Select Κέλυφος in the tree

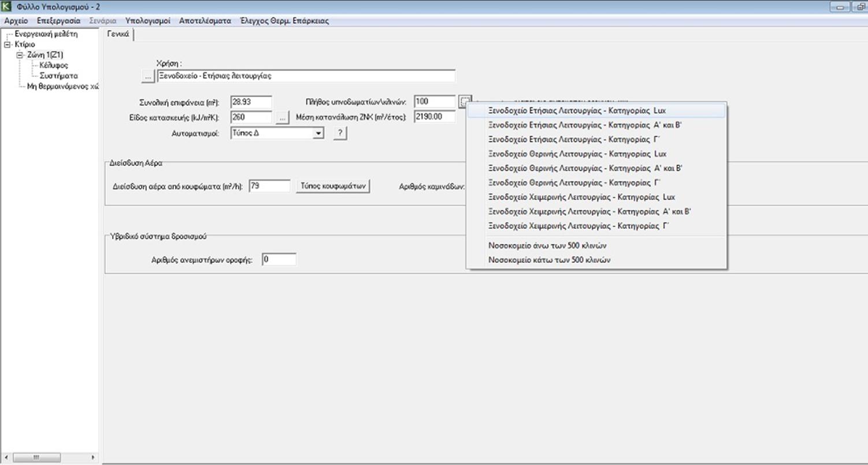coord(54,65)
